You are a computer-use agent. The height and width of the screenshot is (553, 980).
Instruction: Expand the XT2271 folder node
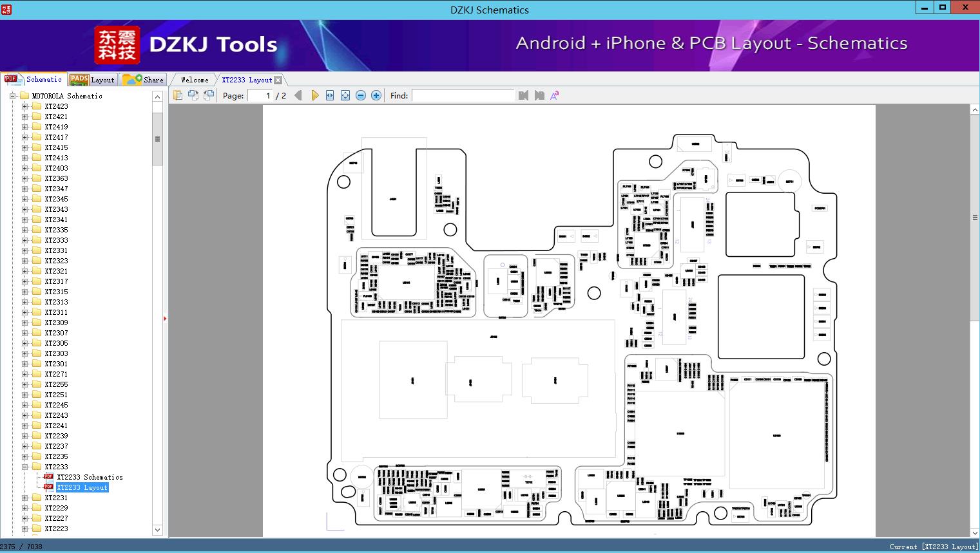pos(24,374)
